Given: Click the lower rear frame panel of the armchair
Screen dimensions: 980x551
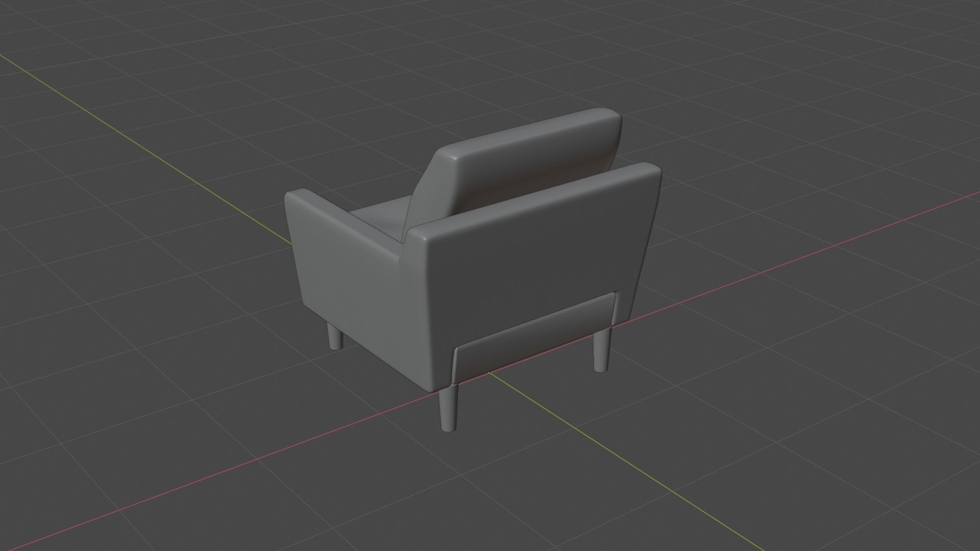Looking at the screenshot, I should pos(533,337).
